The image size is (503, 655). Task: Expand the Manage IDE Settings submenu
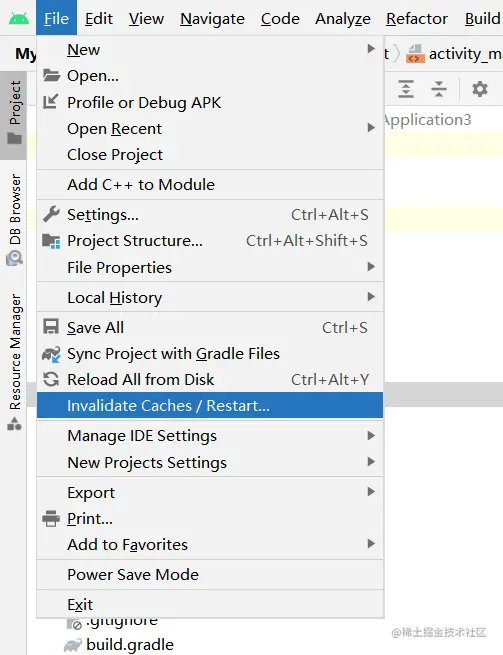[210, 436]
